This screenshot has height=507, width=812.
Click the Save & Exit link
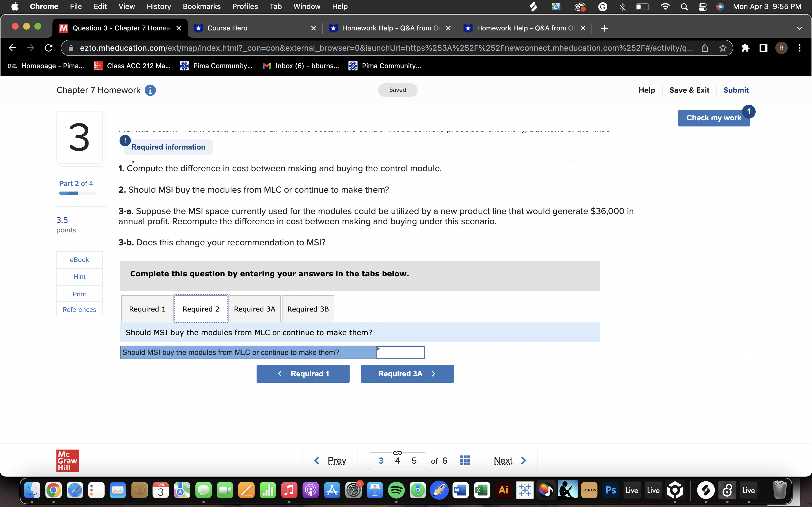690,90
